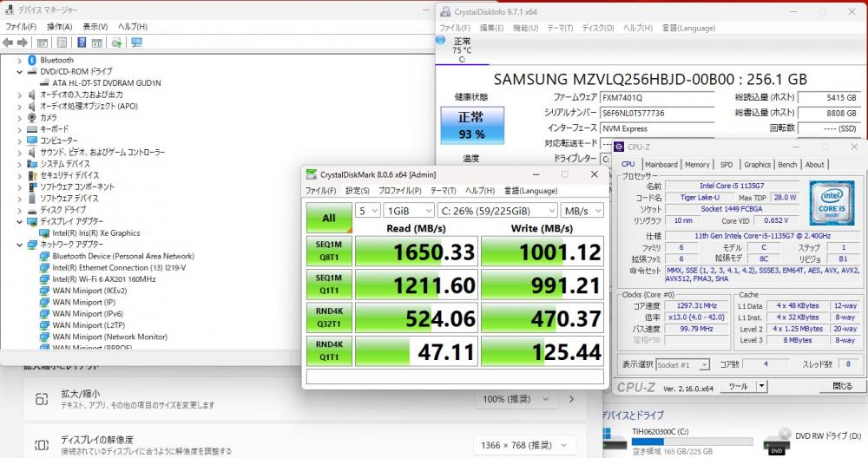Collapse the ネットワーク アダプター tree node
The width and height of the screenshot is (868, 458).
pyautogui.click(x=21, y=245)
